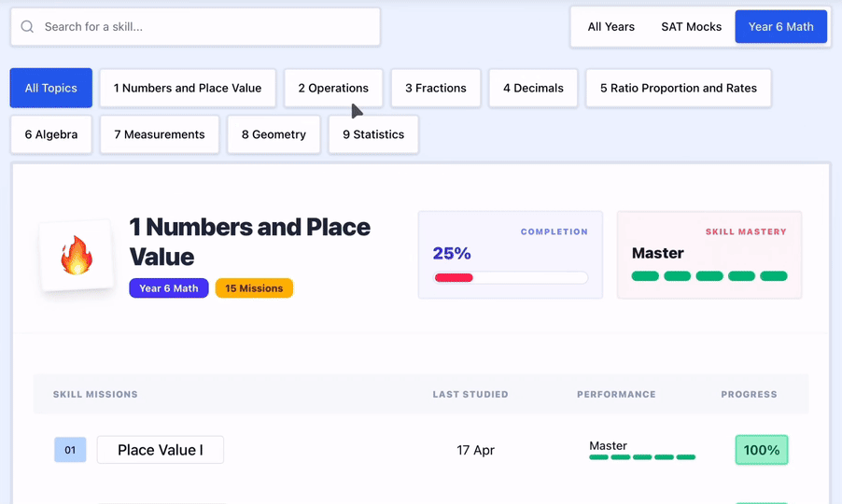Click the 25% completion value

[x=452, y=253]
